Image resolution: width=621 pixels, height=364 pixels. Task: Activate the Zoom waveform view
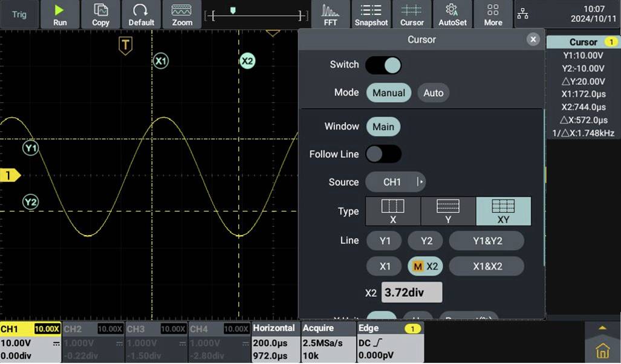point(181,14)
